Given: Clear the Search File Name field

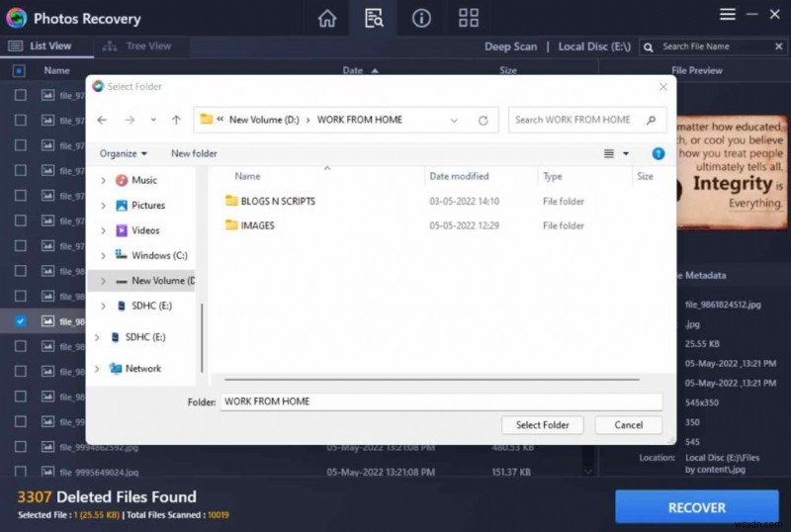Looking at the screenshot, I should click(x=778, y=46).
